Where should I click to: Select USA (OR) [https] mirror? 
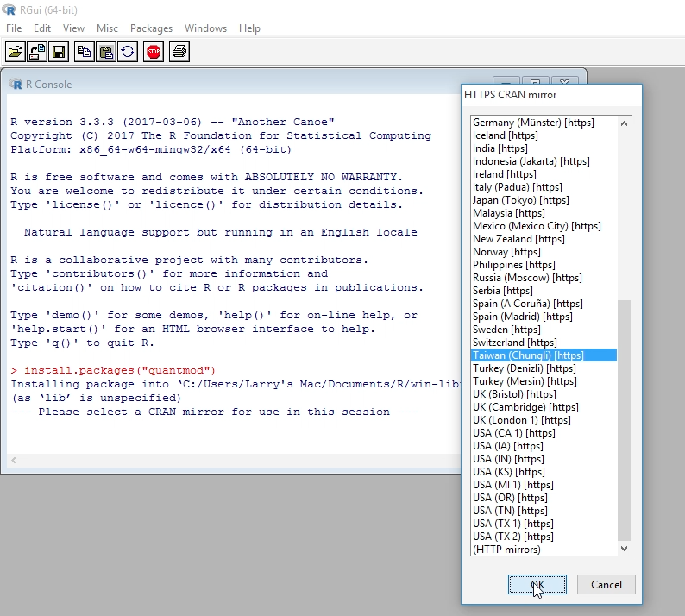pyautogui.click(x=544, y=498)
